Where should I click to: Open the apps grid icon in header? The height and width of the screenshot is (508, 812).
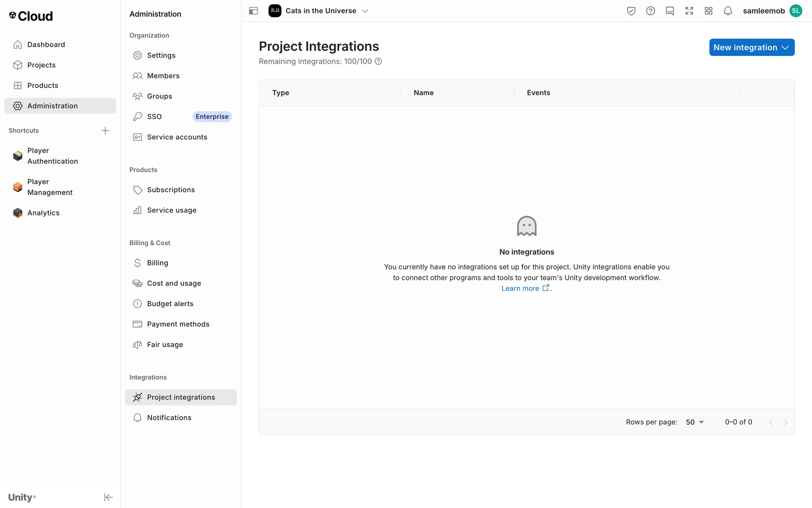(x=708, y=11)
